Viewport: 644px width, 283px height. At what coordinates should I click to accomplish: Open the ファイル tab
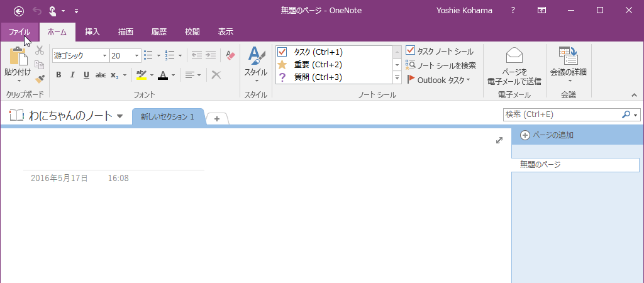point(19,32)
